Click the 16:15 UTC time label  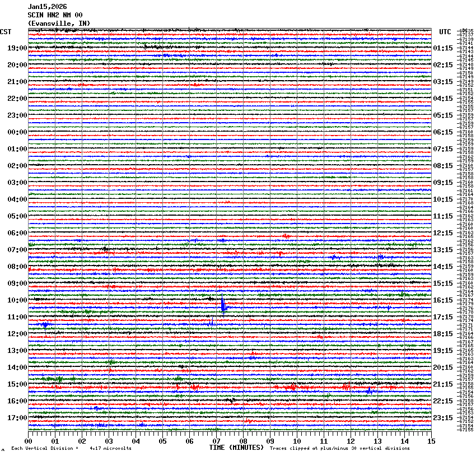(443, 300)
